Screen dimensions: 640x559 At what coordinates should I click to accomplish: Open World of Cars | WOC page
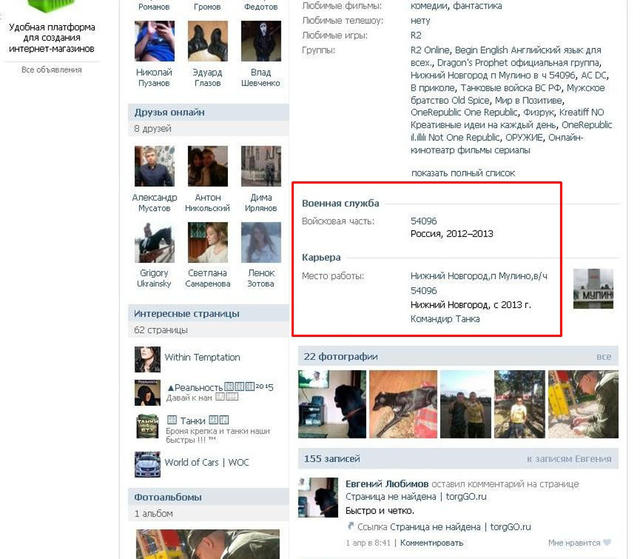coord(207,462)
